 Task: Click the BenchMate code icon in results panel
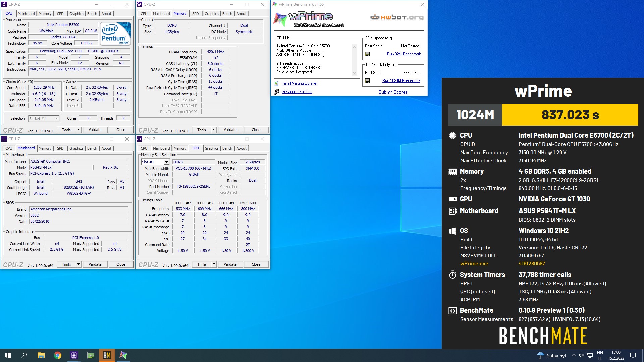tap(452, 311)
